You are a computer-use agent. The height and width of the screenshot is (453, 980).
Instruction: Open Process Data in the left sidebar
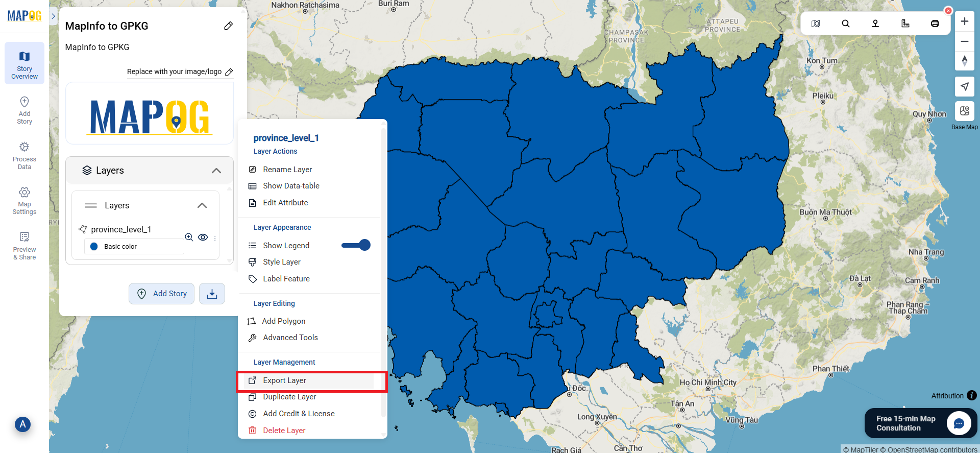tap(24, 155)
